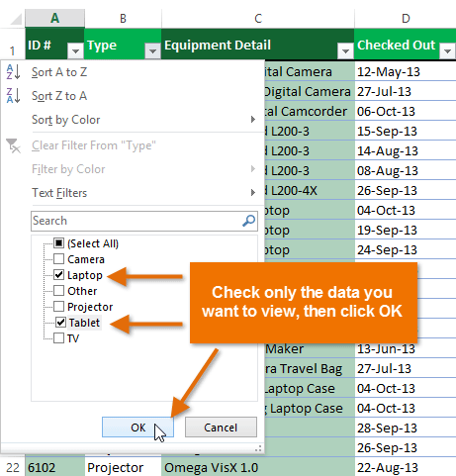The height and width of the screenshot is (476, 456).
Task: Click the 28-Sep-13 date cell
Action: (x=406, y=428)
